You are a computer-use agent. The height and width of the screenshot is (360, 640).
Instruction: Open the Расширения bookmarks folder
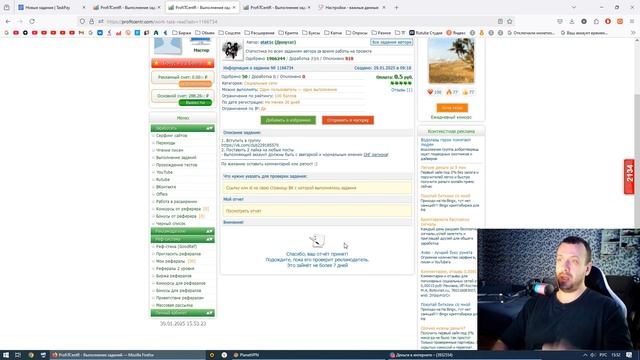click(260, 33)
